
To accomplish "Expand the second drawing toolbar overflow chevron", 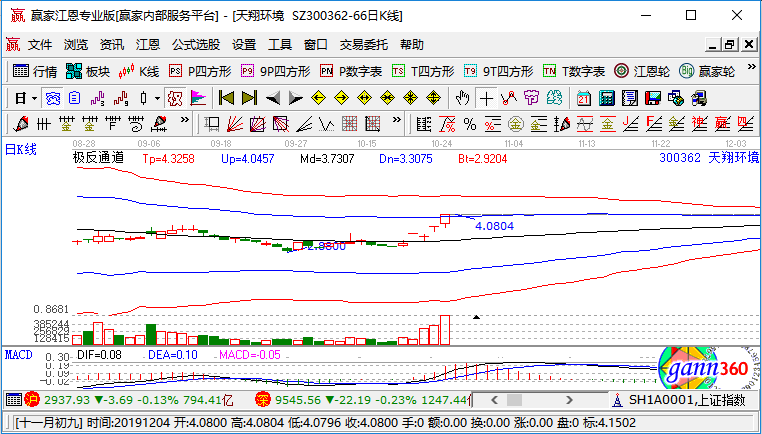I will [x=397, y=120].
